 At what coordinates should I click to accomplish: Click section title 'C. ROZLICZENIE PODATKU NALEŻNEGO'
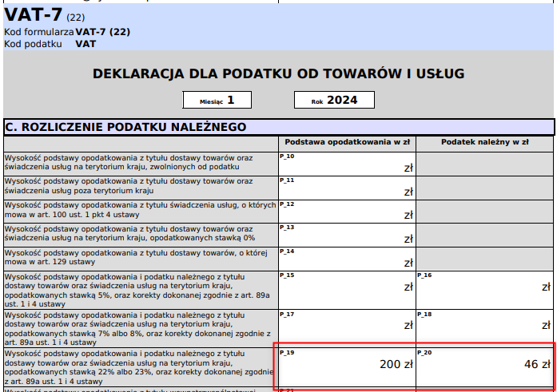(125, 127)
